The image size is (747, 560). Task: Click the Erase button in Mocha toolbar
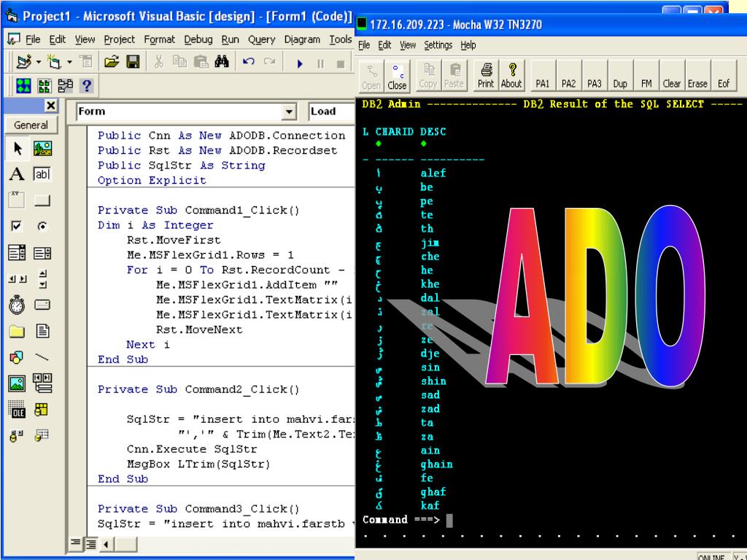coord(697,76)
